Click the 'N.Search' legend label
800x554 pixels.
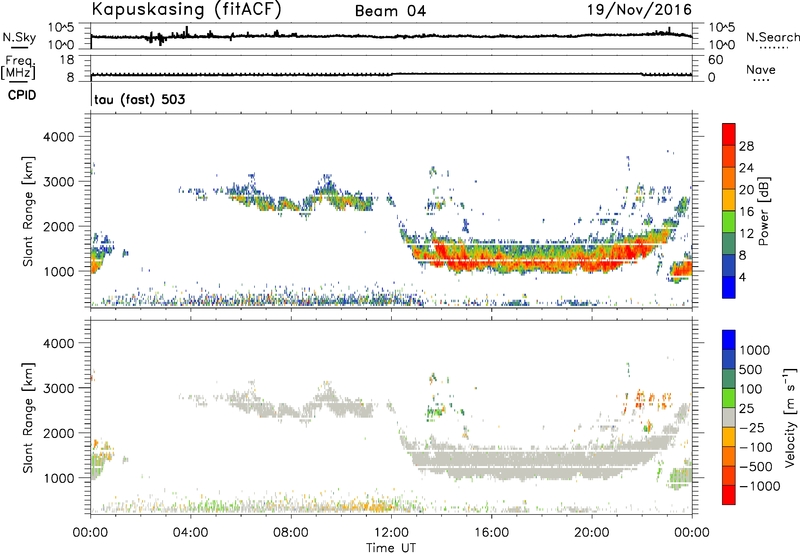772,37
